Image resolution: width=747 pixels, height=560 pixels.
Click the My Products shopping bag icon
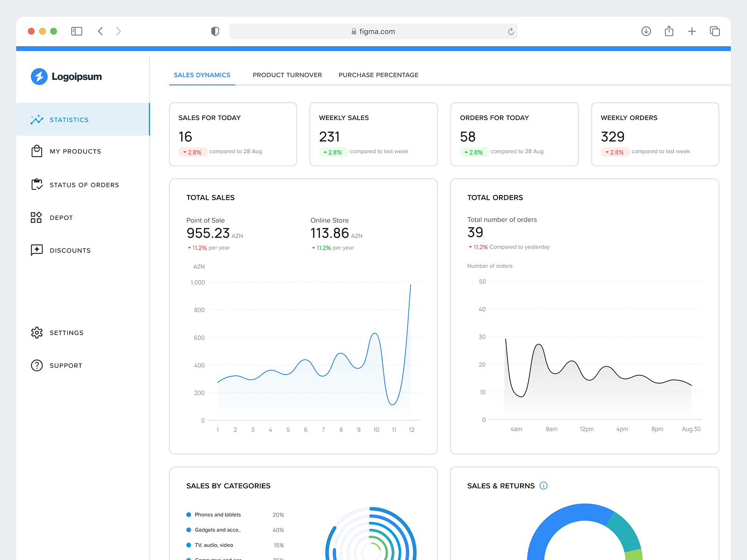point(37,151)
